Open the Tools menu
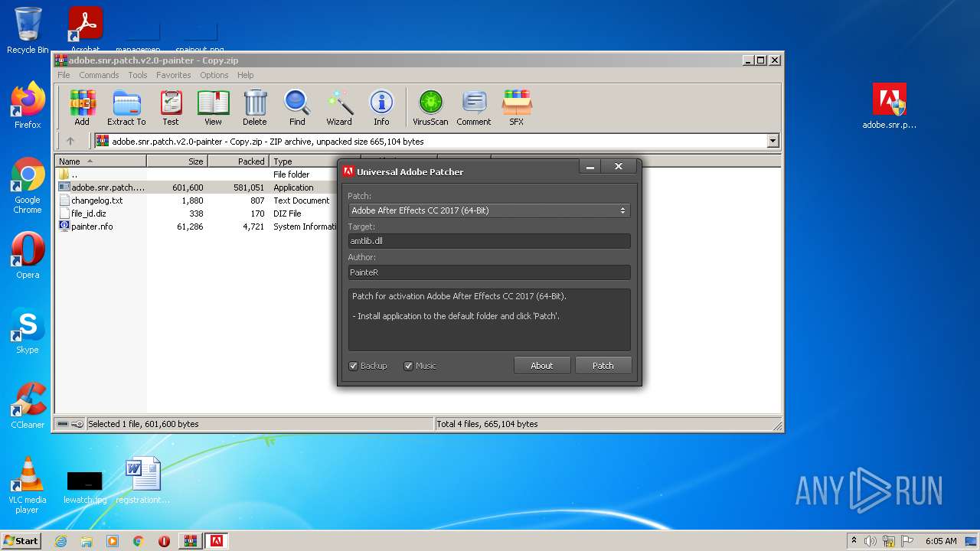The height and width of the screenshot is (551, 980). pyautogui.click(x=138, y=75)
